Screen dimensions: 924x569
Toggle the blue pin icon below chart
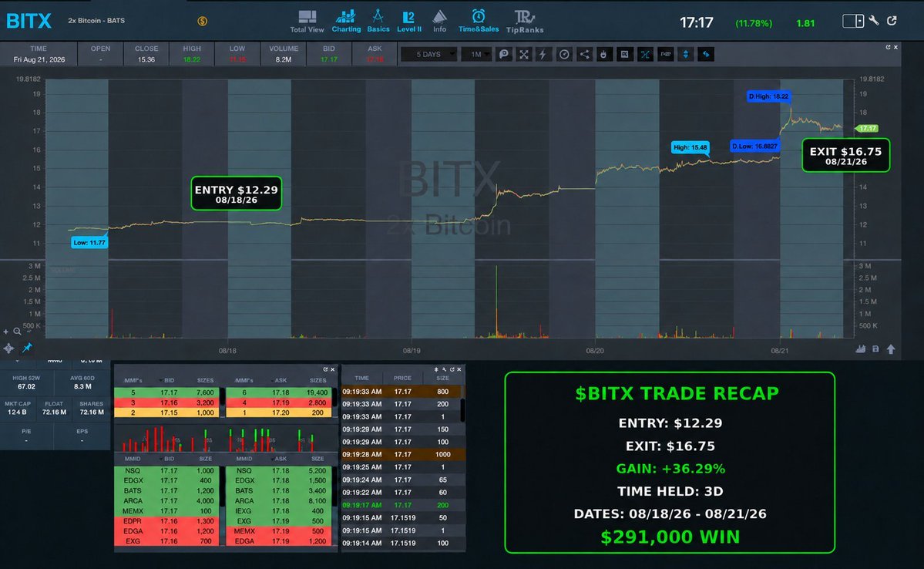(x=27, y=348)
